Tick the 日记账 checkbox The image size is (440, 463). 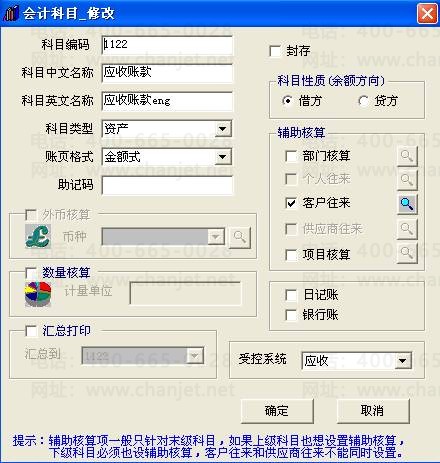(291, 295)
